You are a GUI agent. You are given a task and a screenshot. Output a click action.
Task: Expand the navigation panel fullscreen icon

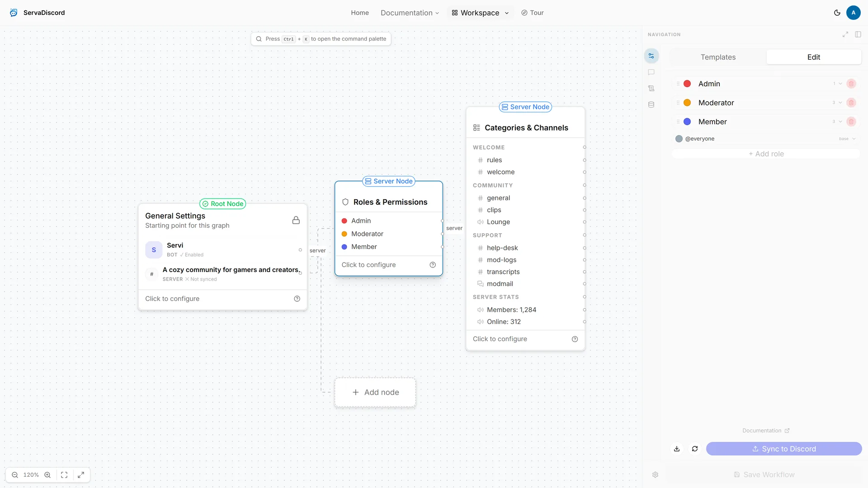tap(845, 34)
